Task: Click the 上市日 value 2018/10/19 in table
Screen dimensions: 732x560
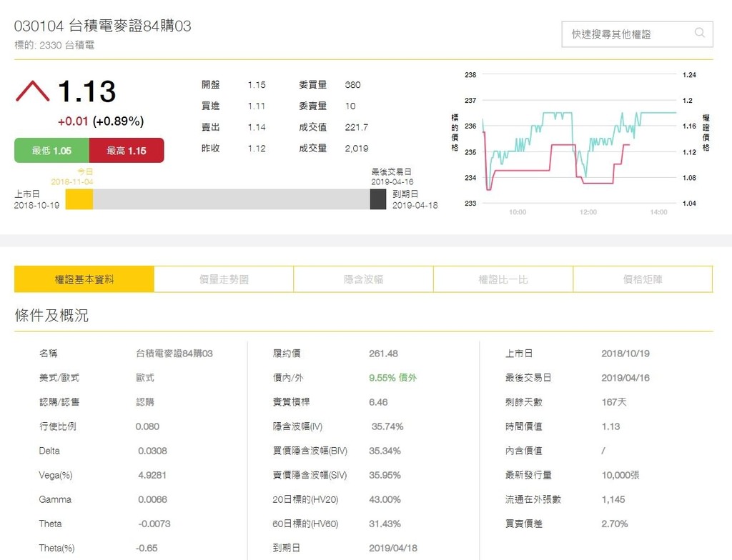Action: [x=625, y=354]
